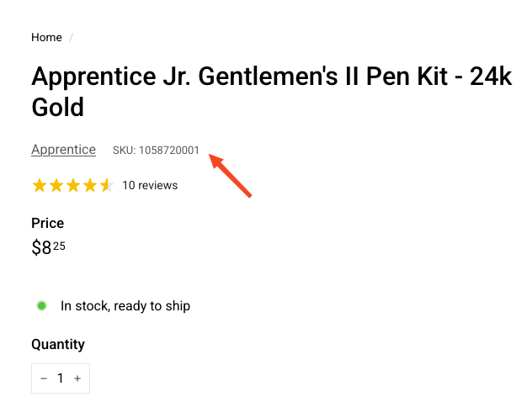The height and width of the screenshot is (397, 532).
Task: Click the Home breadcrumb link
Action: 46,38
